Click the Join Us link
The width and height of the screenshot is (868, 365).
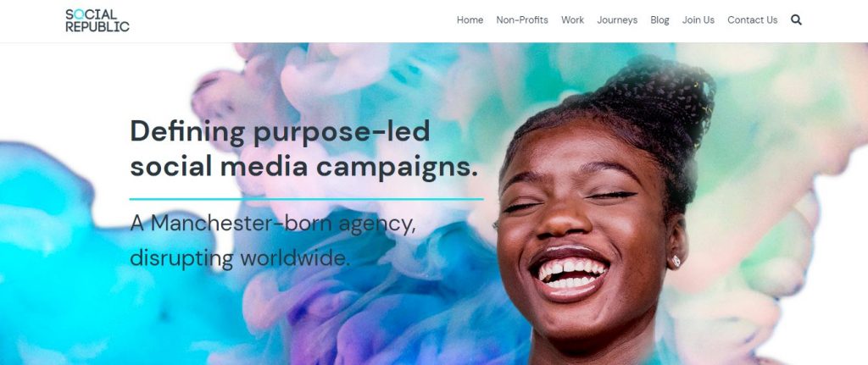698,20
